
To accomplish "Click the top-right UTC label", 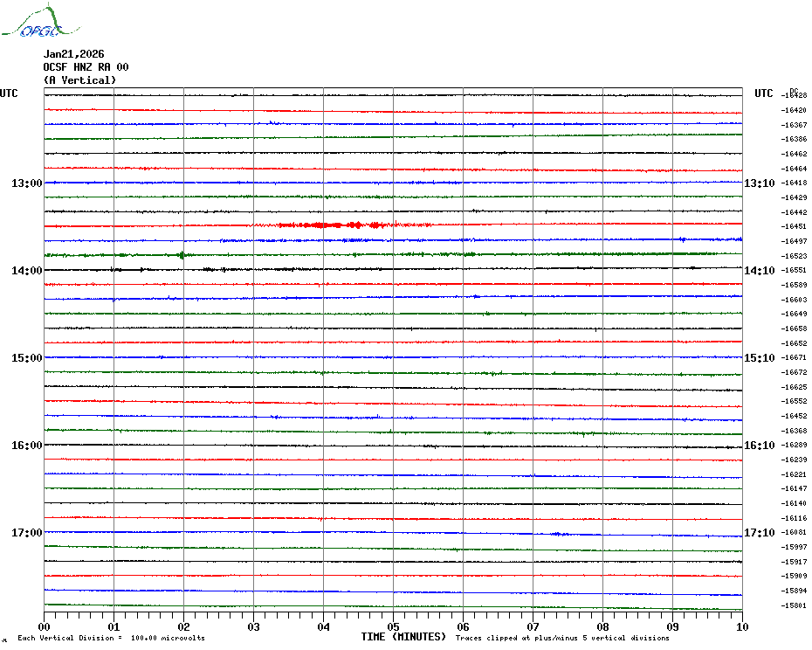I will [x=763, y=93].
